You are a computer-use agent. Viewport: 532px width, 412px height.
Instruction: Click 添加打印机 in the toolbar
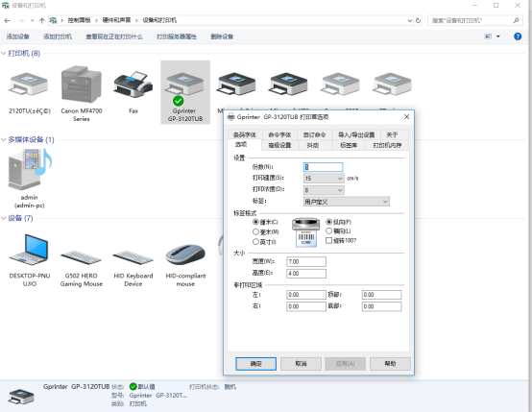(58, 36)
